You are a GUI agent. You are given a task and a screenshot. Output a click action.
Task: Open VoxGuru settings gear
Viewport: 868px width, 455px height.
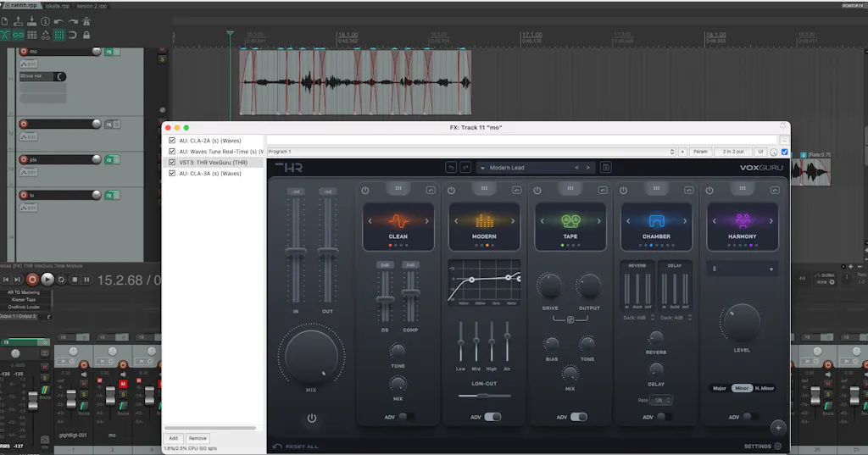click(777, 446)
